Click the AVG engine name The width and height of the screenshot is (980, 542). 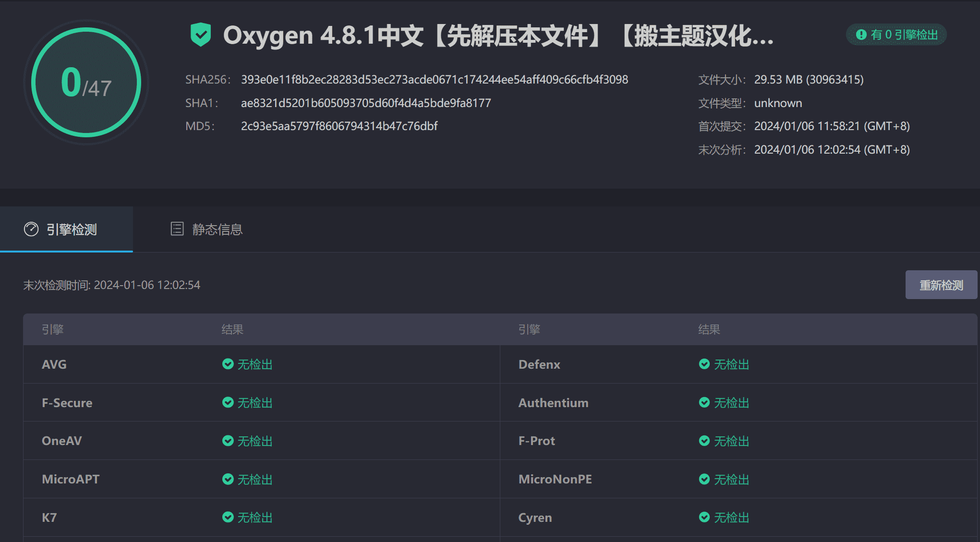coord(54,364)
